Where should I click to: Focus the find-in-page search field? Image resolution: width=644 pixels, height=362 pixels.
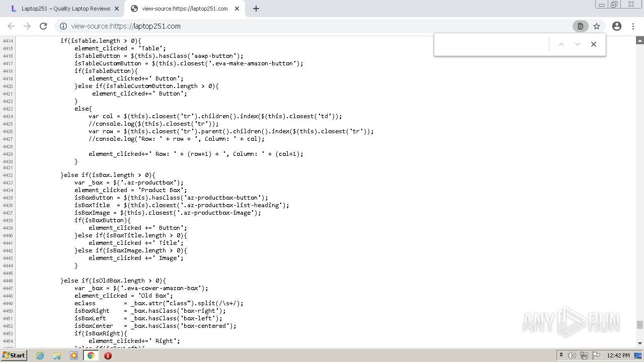tap(492, 44)
